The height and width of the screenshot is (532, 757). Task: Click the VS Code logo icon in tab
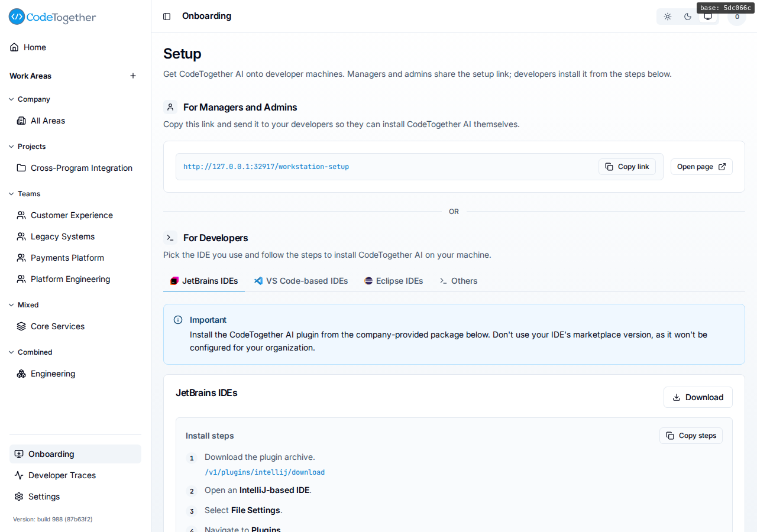click(x=258, y=281)
